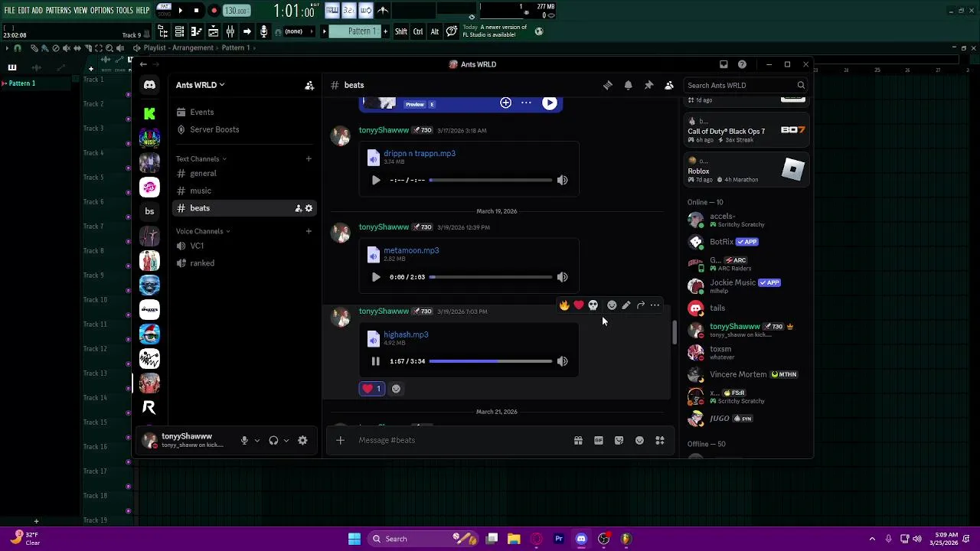
Task: Open FL Studio from Windows taskbar
Action: click(x=626, y=539)
